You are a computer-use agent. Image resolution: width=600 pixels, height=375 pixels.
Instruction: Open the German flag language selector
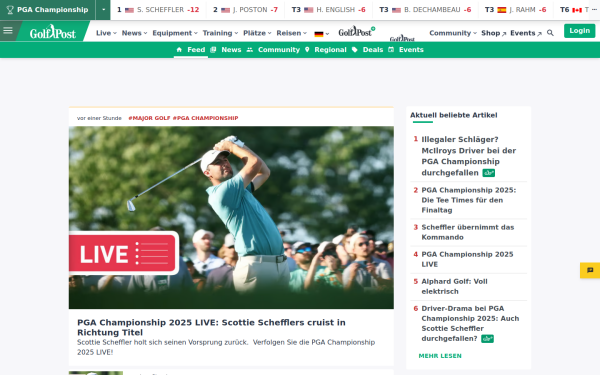click(321, 34)
